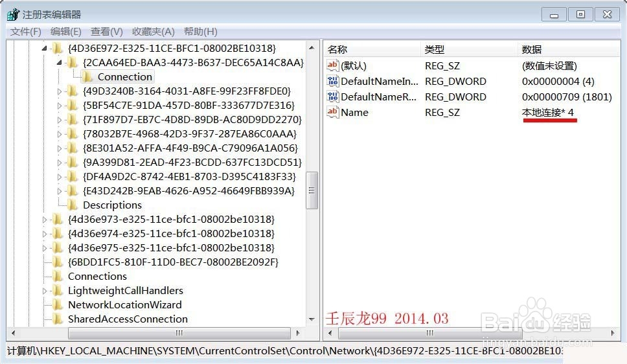This screenshot has height=364, width=627.
Task: Open the 查看(V) menu
Action: (x=106, y=32)
